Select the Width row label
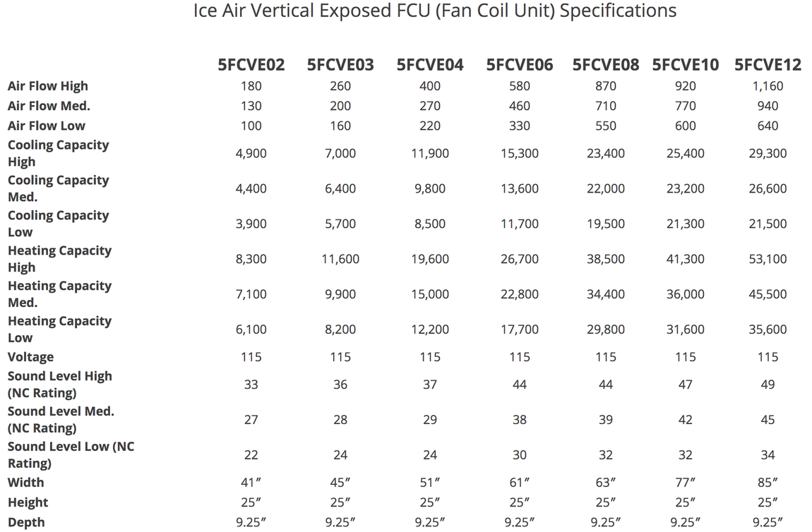 click(x=26, y=483)
